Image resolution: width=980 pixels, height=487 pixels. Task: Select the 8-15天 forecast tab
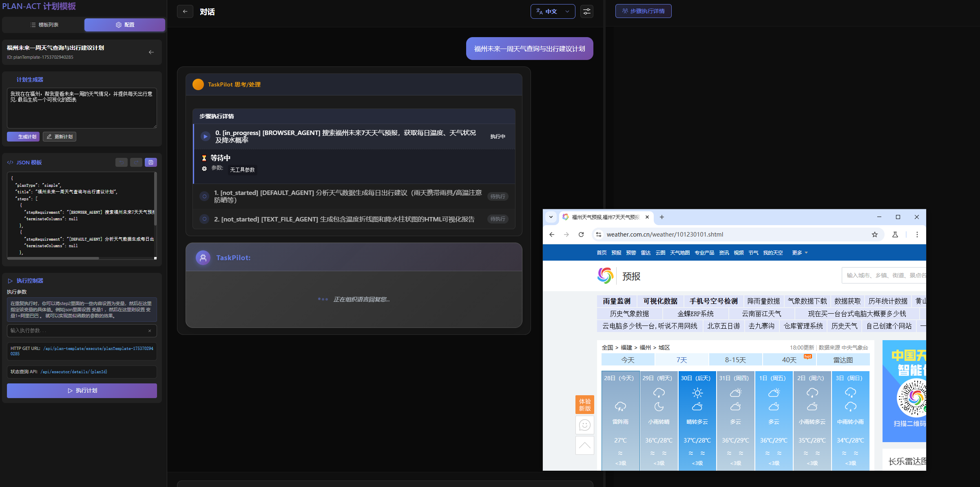(735, 360)
